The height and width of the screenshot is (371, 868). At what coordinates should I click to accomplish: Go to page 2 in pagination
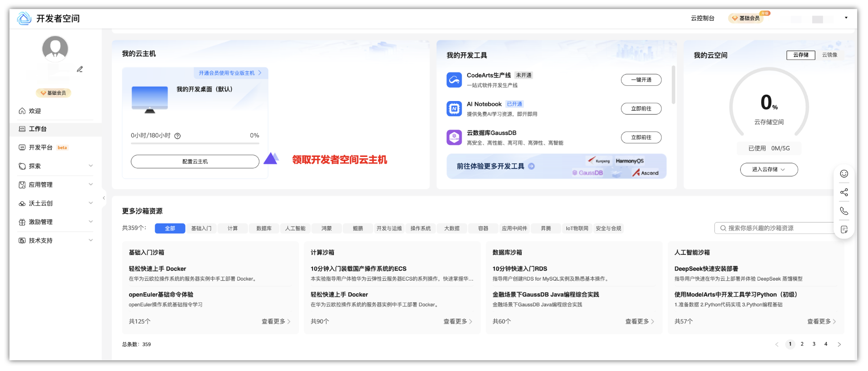click(802, 344)
